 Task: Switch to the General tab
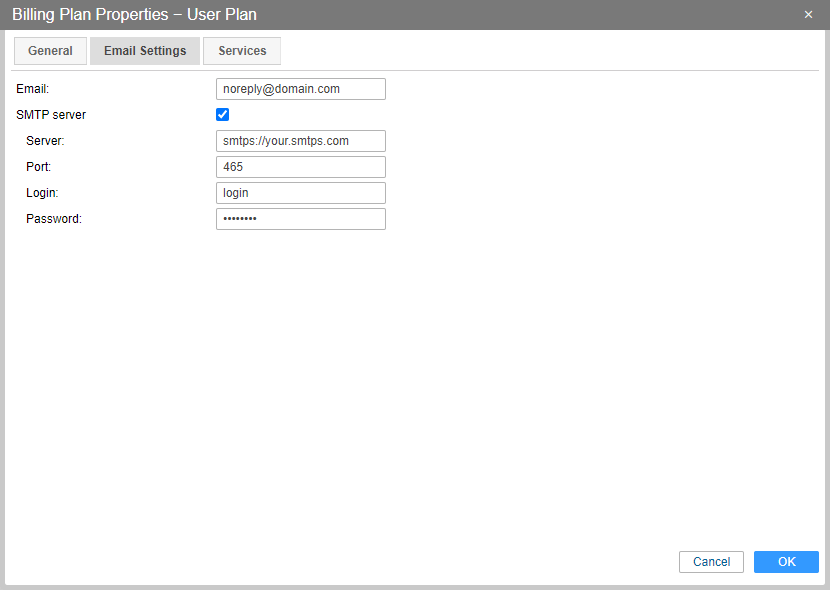[x=50, y=51]
